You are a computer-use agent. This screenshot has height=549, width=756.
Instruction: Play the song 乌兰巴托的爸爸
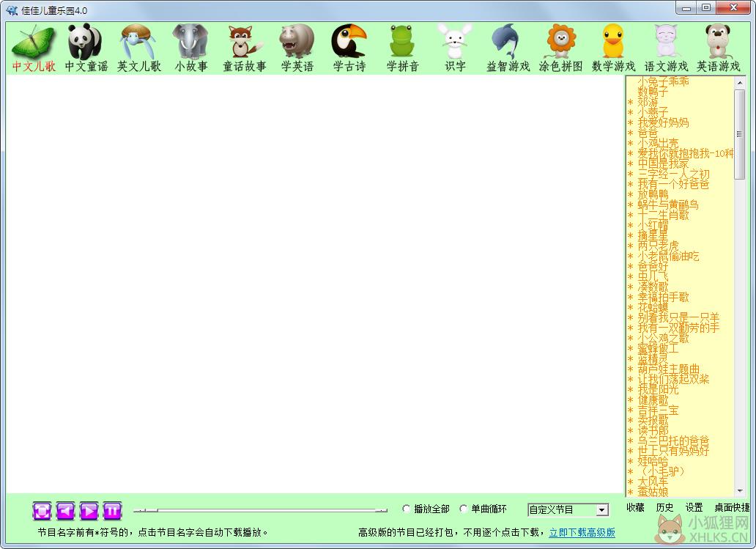[x=673, y=441]
